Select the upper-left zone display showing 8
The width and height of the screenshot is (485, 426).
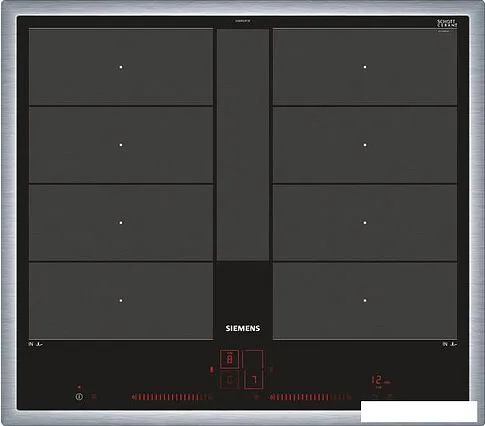click(x=230, y=359)
